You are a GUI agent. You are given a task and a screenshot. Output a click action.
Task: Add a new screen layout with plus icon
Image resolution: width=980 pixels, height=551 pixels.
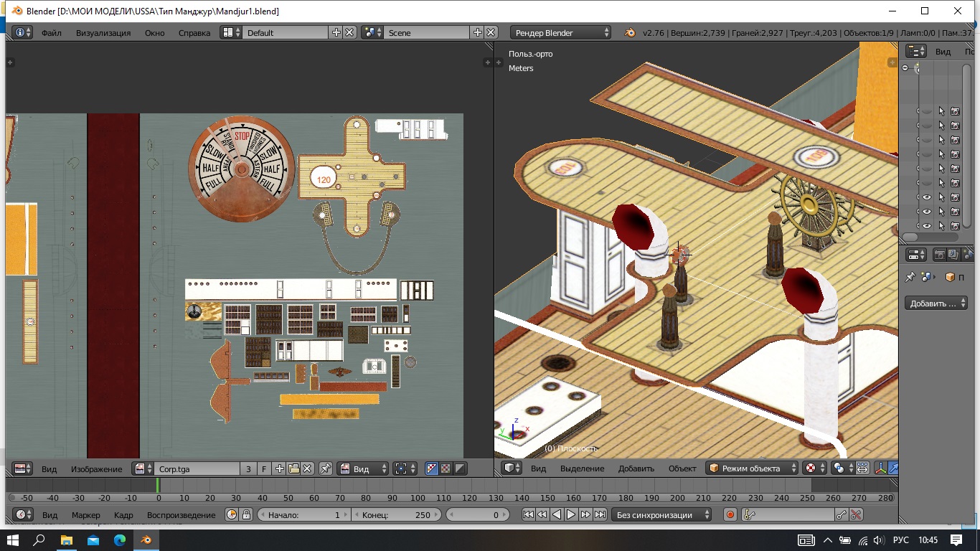[336, 32]
